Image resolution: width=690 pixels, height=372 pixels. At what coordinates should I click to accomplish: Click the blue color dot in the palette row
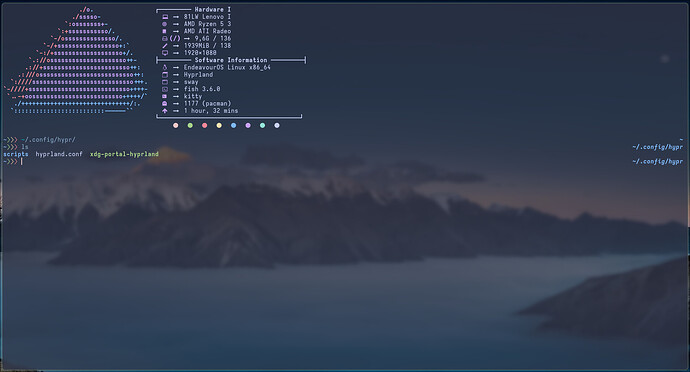tap(234, 125)
